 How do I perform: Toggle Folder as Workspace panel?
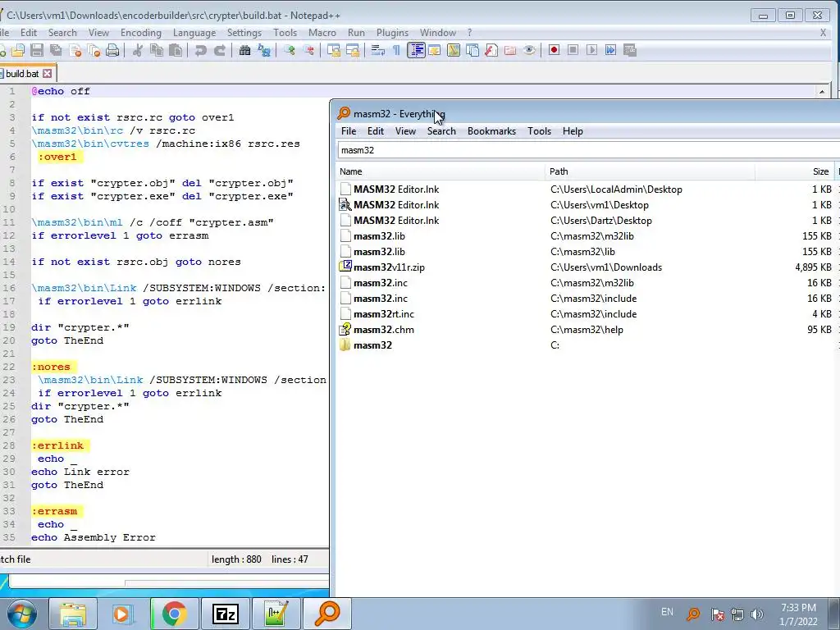pos(510,50)
